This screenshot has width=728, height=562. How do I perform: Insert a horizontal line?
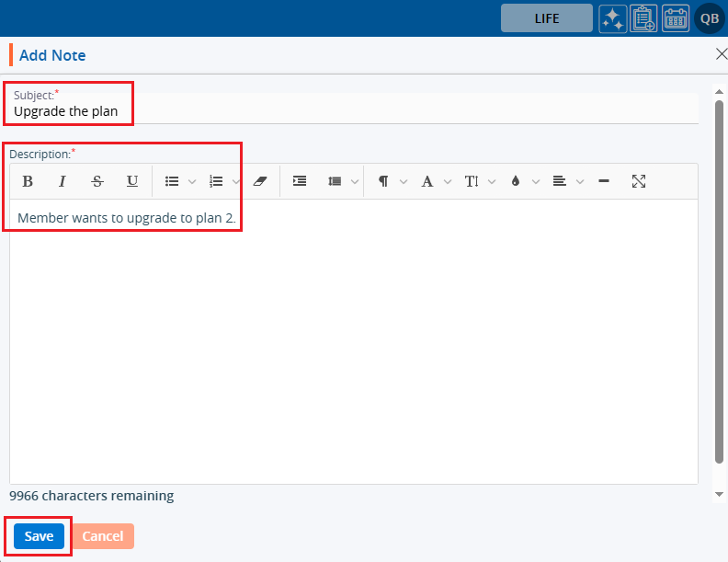click(604, 181)
